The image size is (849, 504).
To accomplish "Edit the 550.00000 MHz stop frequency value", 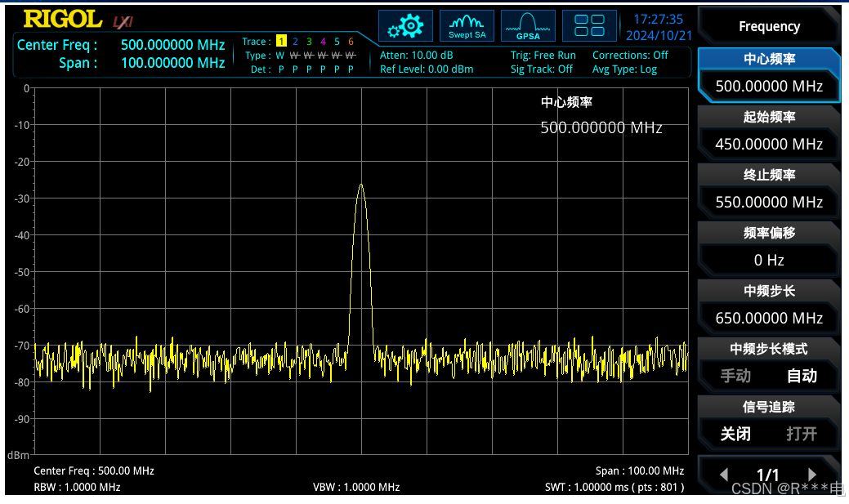I will click(x=770, y=203).
